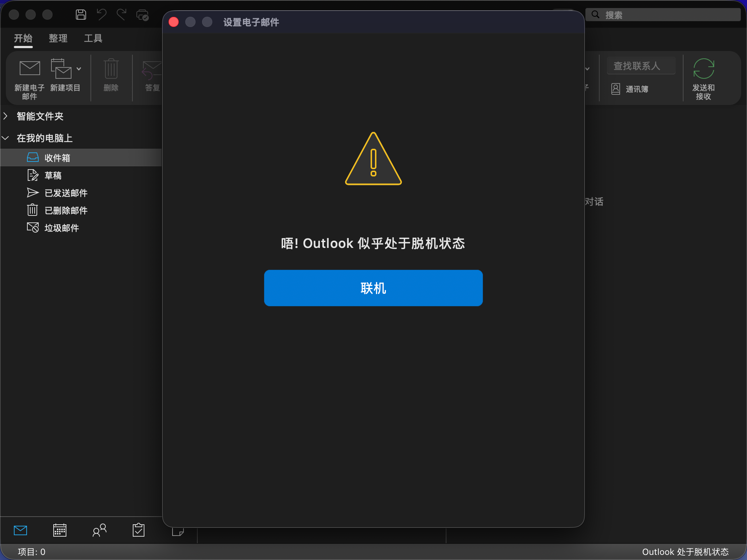Switch to Calendar view in bottom bar

60,530
